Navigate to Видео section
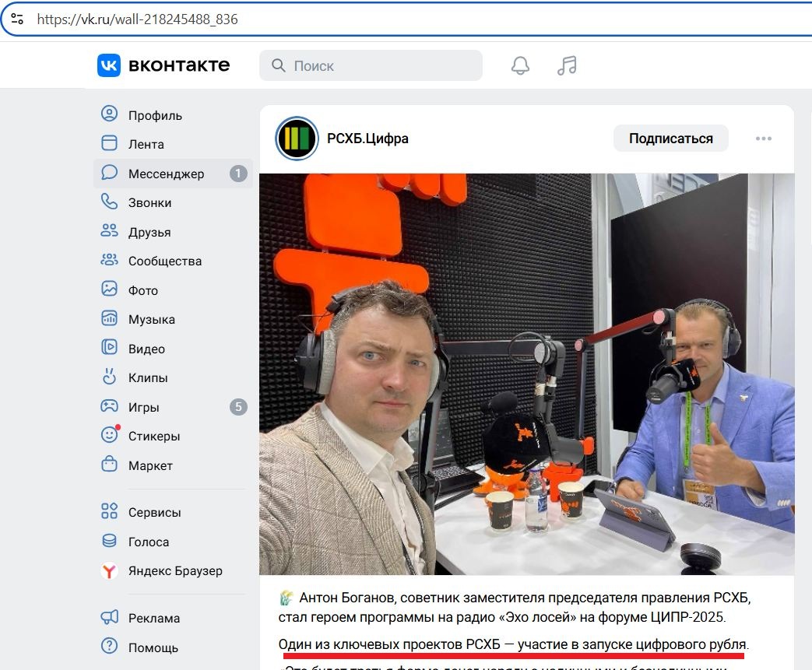 (146, 349)
